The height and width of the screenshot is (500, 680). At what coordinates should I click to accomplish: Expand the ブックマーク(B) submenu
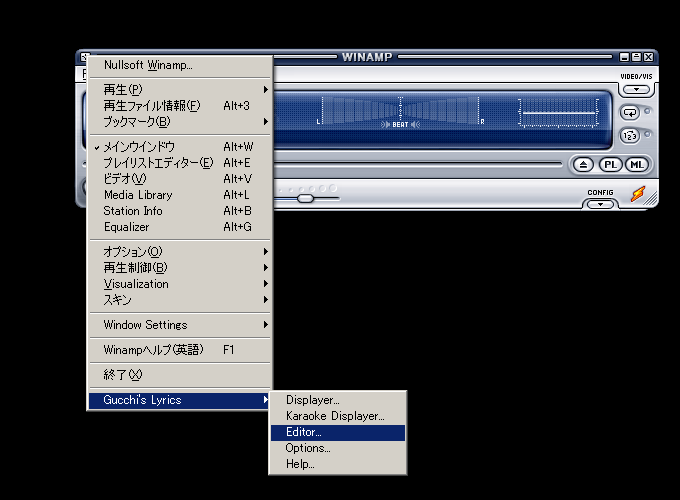pos(180,122)
